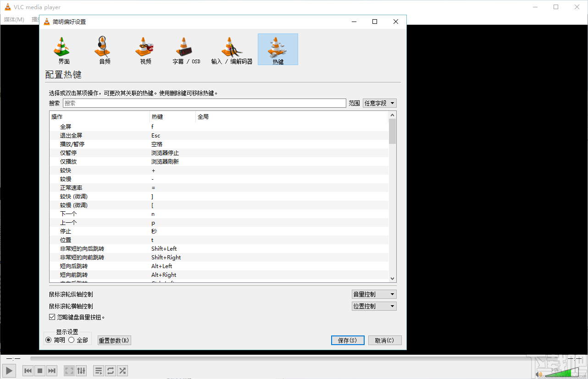The image size is (588, 379).
Task: Open the 位置控制 mouse wheel dropdown
Action: click(x=374, y=306)
